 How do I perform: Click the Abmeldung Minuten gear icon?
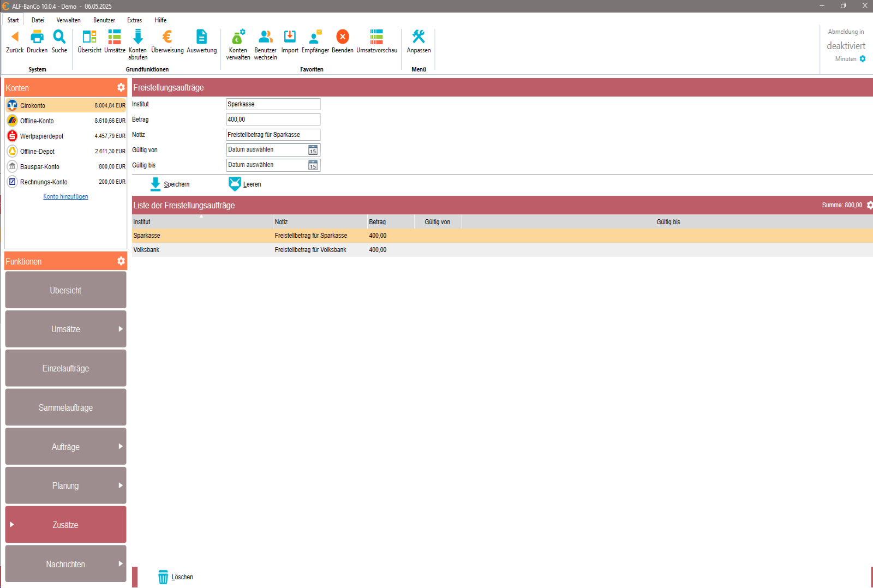(863, 59)
